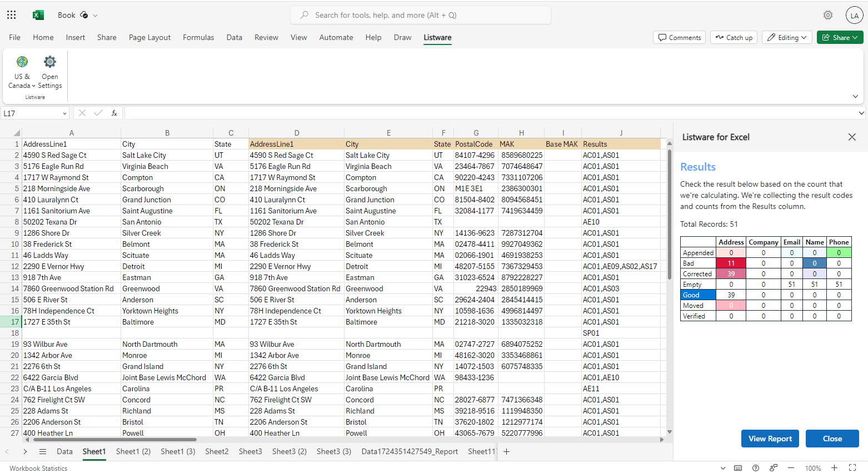Click the AC01,AE09,AS02,AS17 results cell
Viewport: 868px width, 473px height.
click(621, 266)
